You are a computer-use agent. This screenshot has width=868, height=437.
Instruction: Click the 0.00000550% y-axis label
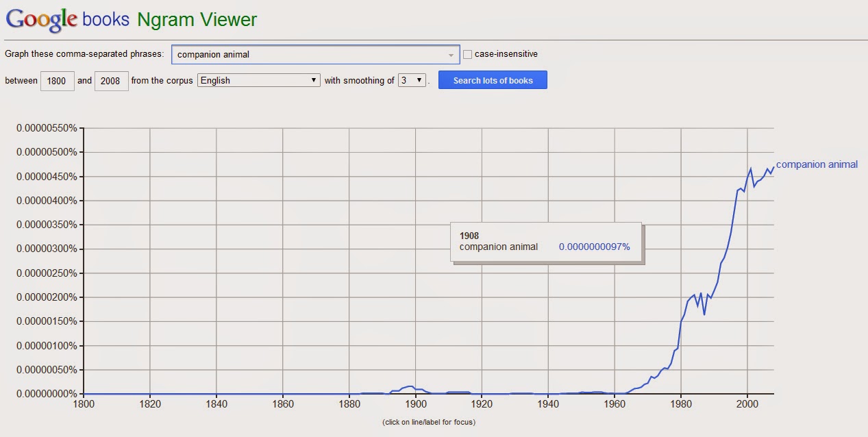[47, 128]
